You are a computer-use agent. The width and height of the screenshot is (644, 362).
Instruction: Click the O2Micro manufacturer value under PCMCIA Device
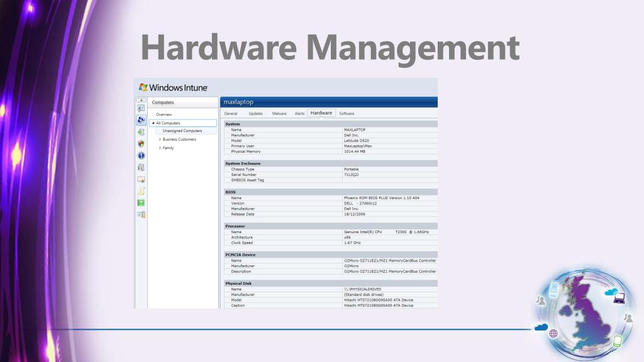(x=351, y=266)
